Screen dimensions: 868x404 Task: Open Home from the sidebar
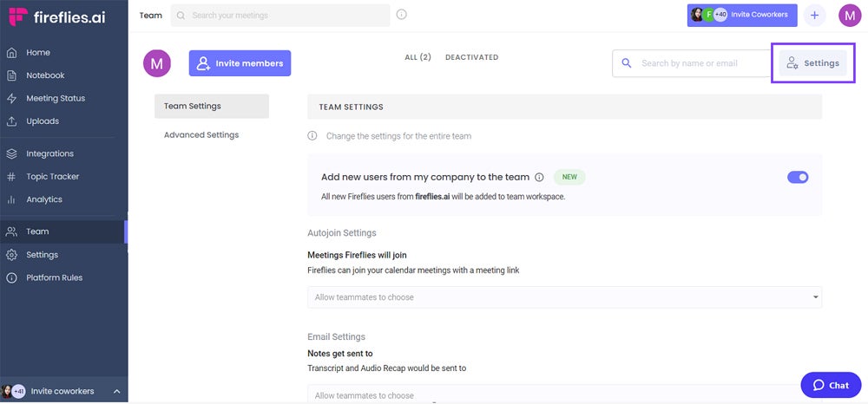pos(37,53)
